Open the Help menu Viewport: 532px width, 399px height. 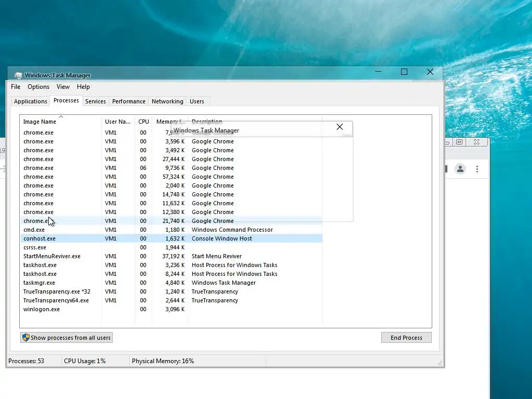[x=83, y=87]
